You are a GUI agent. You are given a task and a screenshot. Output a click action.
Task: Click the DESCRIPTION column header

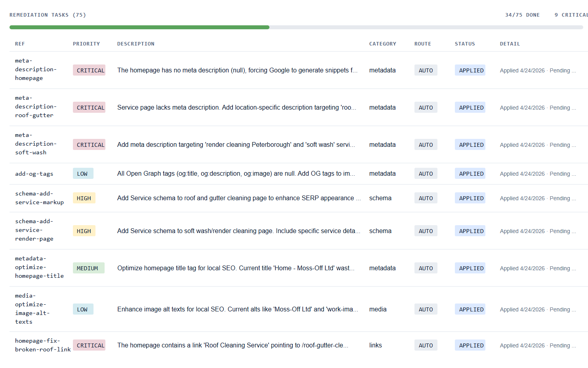tap(136, 44)
